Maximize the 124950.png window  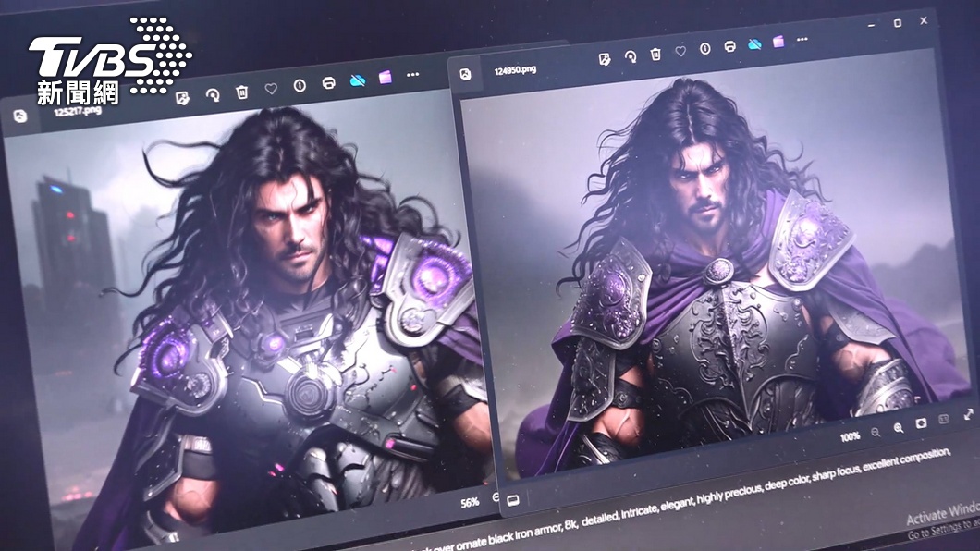pyautogui.click(x=898, y=23)
